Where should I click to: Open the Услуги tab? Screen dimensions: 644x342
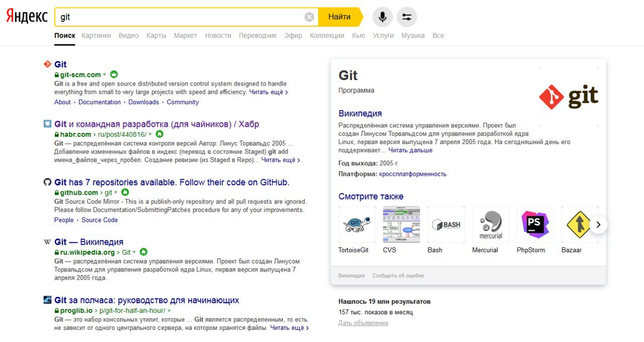383,35
